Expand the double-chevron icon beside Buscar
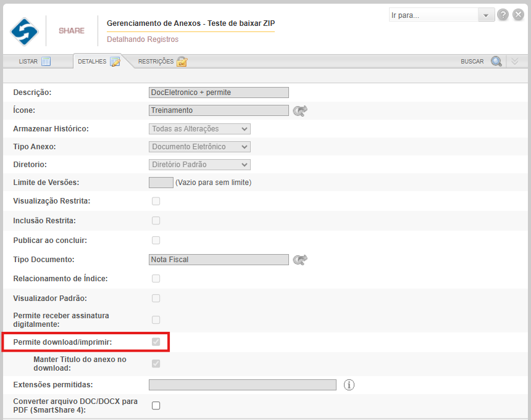Viewport: 531px width, 420px height. (x=515, y=61)
